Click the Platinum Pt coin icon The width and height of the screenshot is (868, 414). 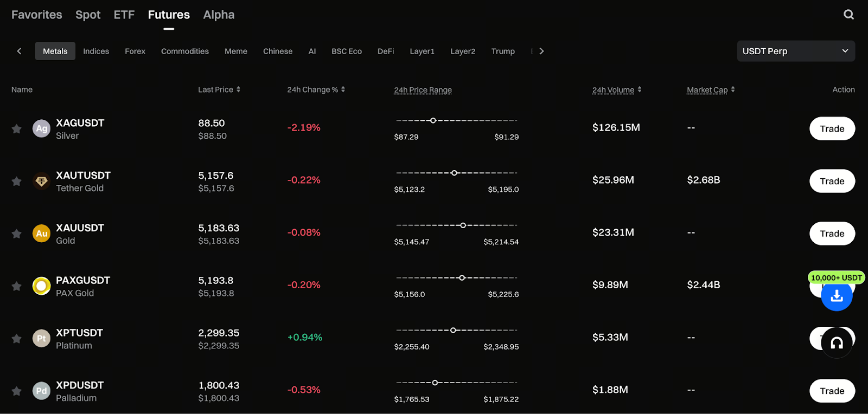41,338
